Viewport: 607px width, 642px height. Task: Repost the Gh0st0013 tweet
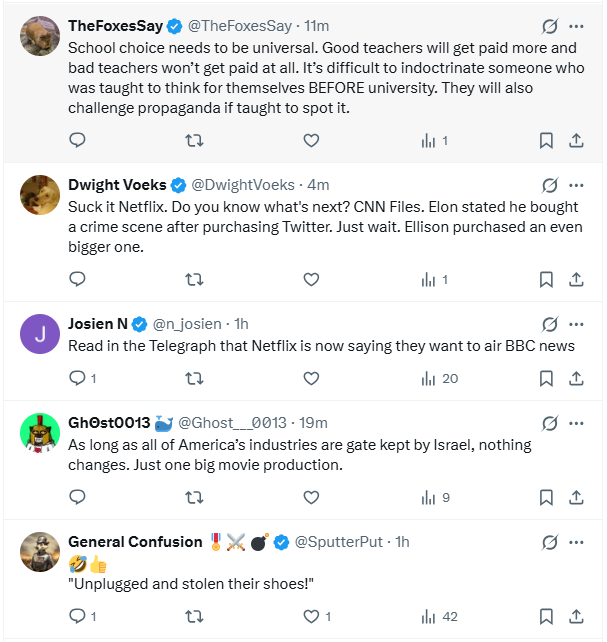click(x=195, y=497)
